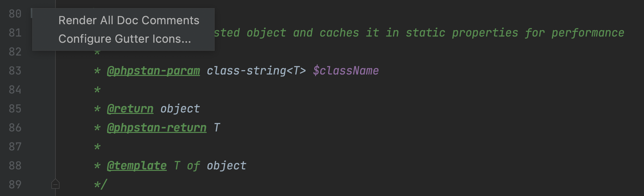Click the $className variable
The image size is (644, 196).
346,71
